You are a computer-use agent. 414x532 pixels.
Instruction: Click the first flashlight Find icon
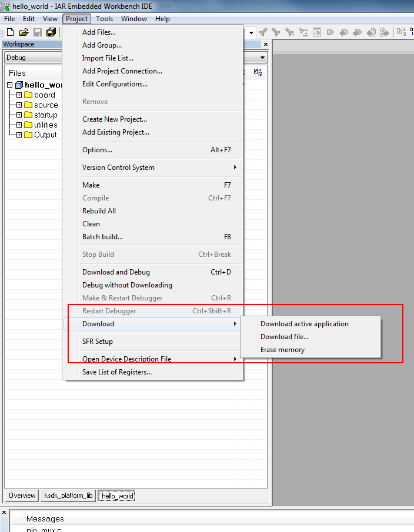(263, 32)
